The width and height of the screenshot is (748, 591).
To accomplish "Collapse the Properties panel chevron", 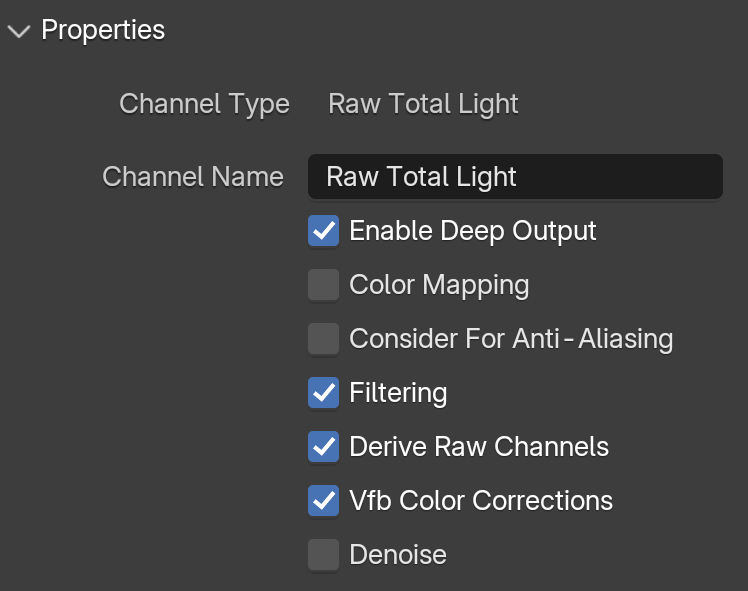I will pyautogui.click(x=19, y=31).
